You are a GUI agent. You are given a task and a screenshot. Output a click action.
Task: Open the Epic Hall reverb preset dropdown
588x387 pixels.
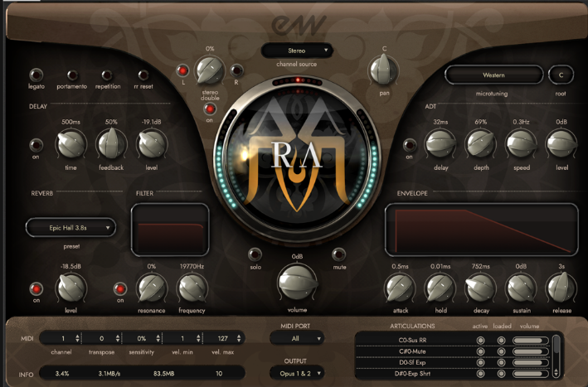tap(70, 227)
